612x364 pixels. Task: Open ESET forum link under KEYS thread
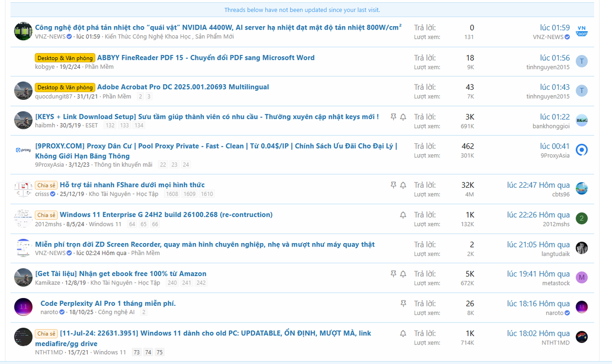tap(92, 126)
